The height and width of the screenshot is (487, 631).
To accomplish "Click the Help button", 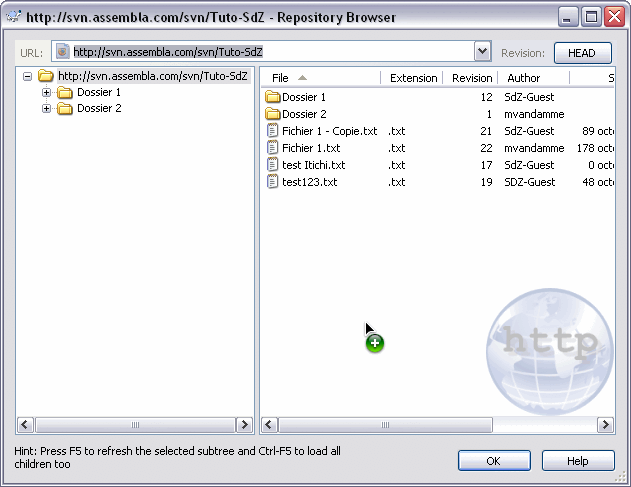I will [x=578, y=460].
